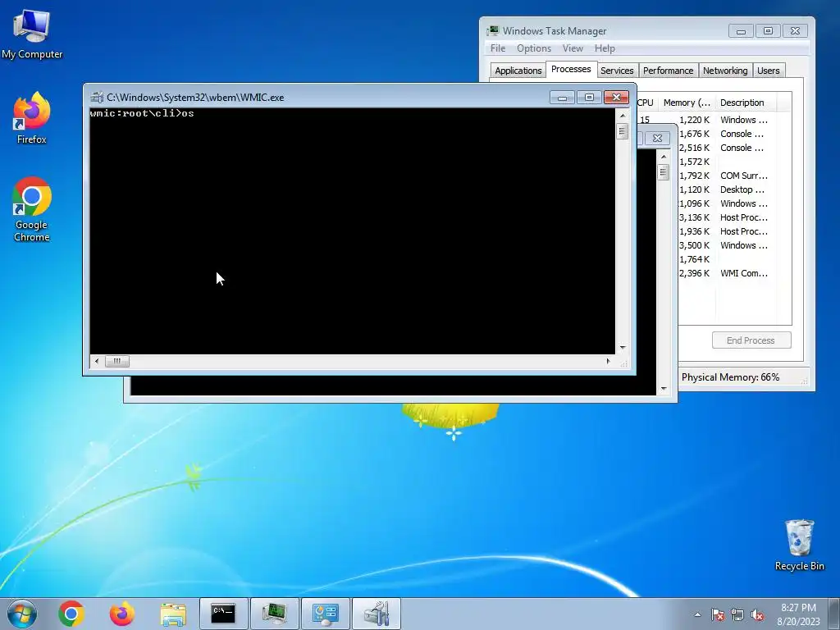The image size is (840, 630).
Task: Click the Show Desktop strip beside the clock
Action: coord(835,614)
